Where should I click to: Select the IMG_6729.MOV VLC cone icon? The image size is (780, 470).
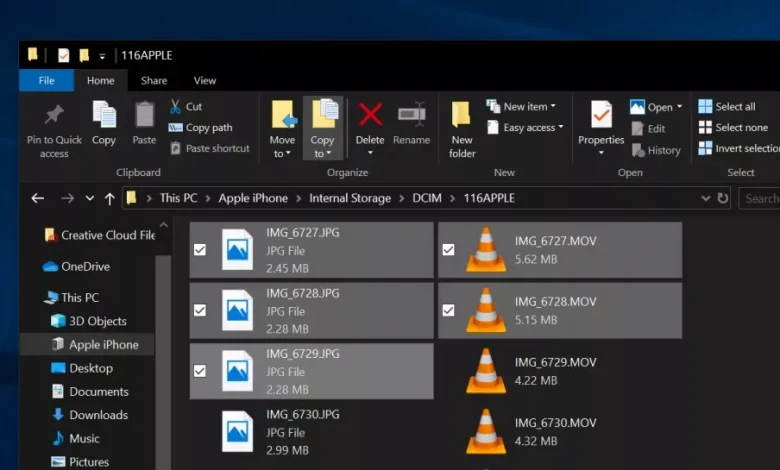486,371
